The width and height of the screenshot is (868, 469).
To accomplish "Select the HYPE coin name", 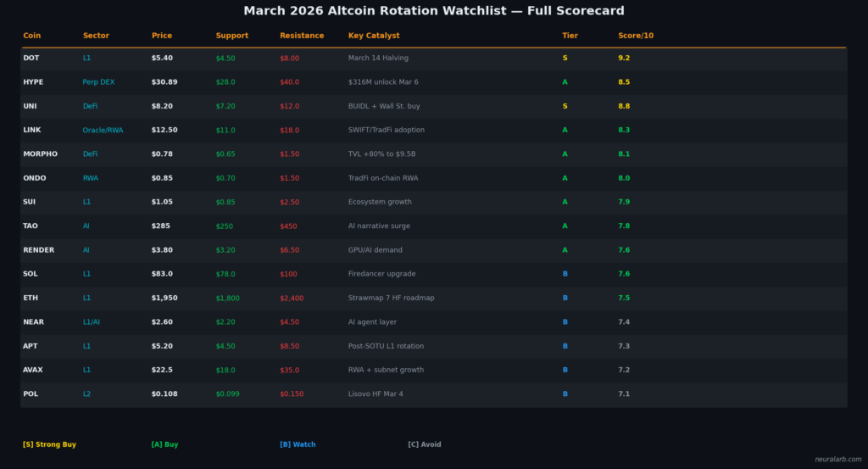I will point(33,82).
